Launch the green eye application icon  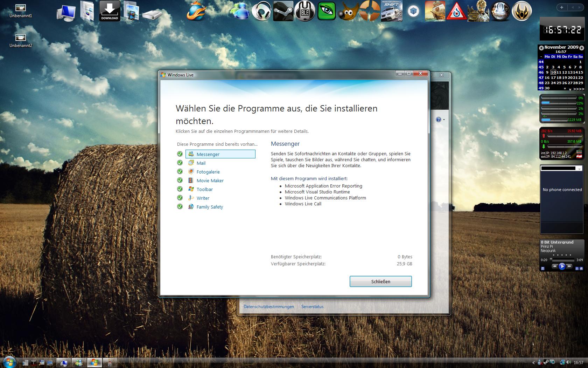pos(326,11)
